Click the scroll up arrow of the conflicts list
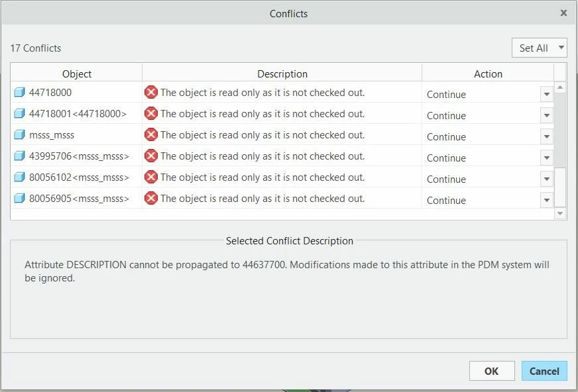This screenshot has height=392, width=578. [x=560, y=87]
